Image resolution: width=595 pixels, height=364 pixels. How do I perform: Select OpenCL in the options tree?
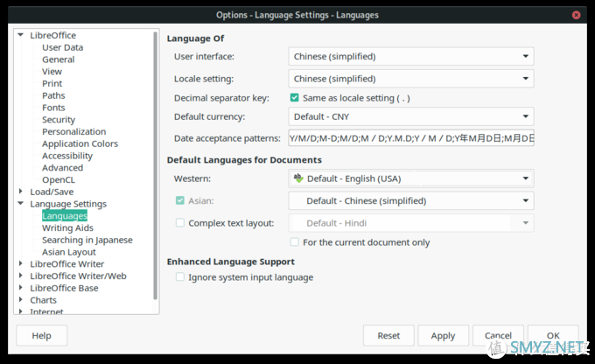click(x=59, y=180)
